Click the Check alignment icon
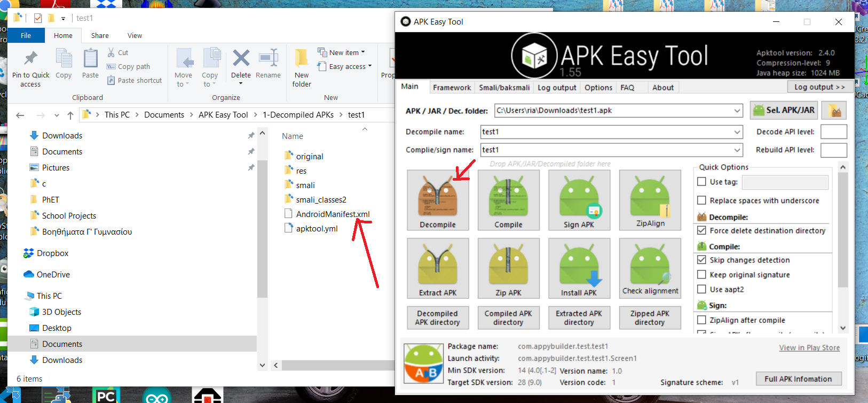Image resolution: width=868 pixels, height=403 pixels. [650, 268]
